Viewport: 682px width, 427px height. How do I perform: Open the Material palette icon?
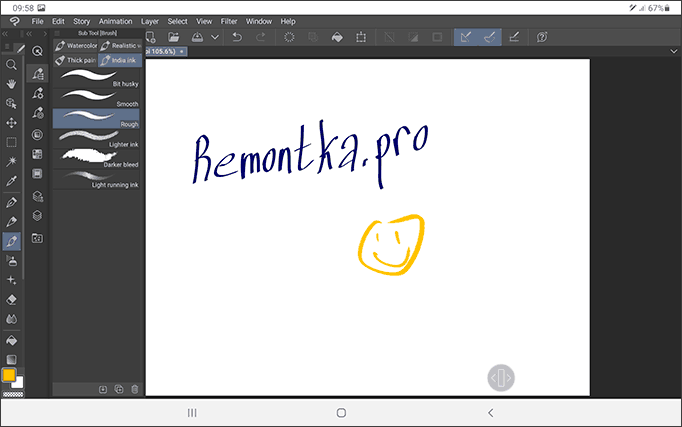click(37, 238)
